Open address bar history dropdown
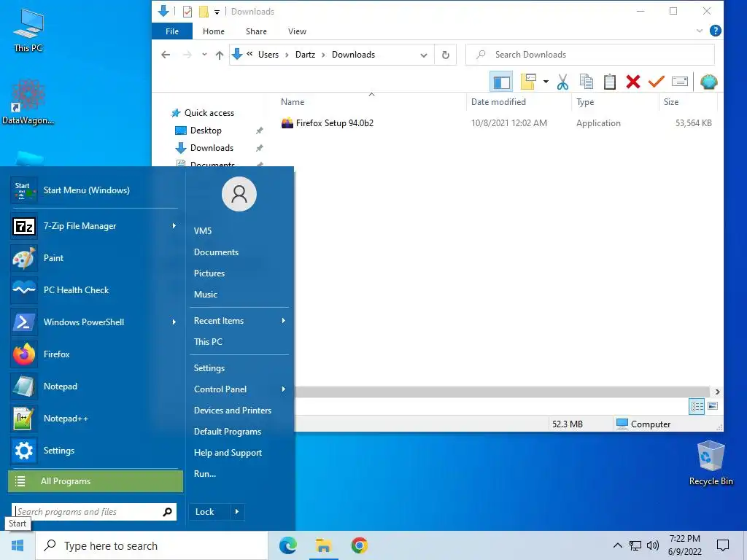Viewport: 747px width, 560px height. tap(424, 55)
